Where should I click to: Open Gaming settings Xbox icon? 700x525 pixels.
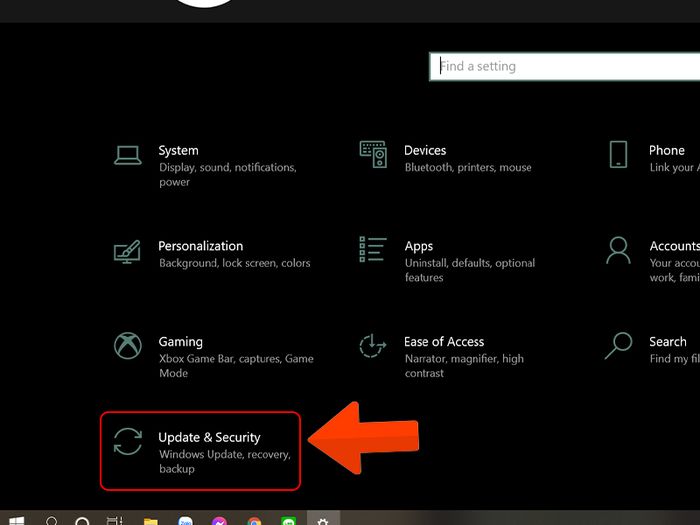click(x=128, y=346)
